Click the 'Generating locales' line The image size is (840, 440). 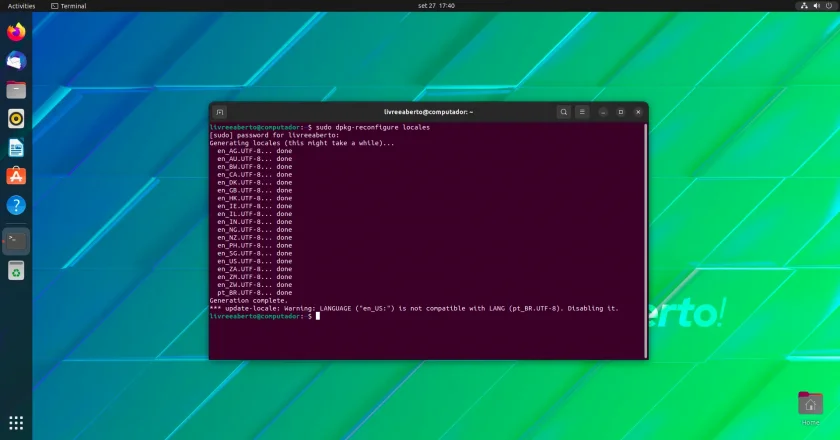[302, 143]
